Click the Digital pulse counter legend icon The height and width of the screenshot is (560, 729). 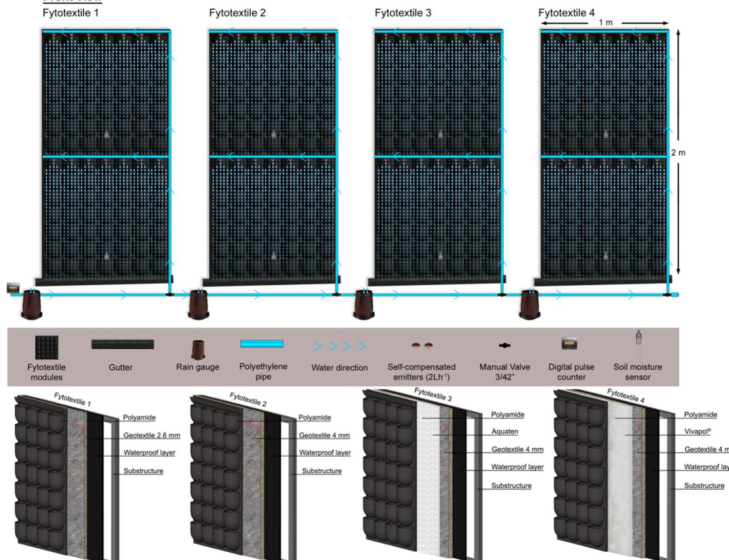tap(569, 344)
